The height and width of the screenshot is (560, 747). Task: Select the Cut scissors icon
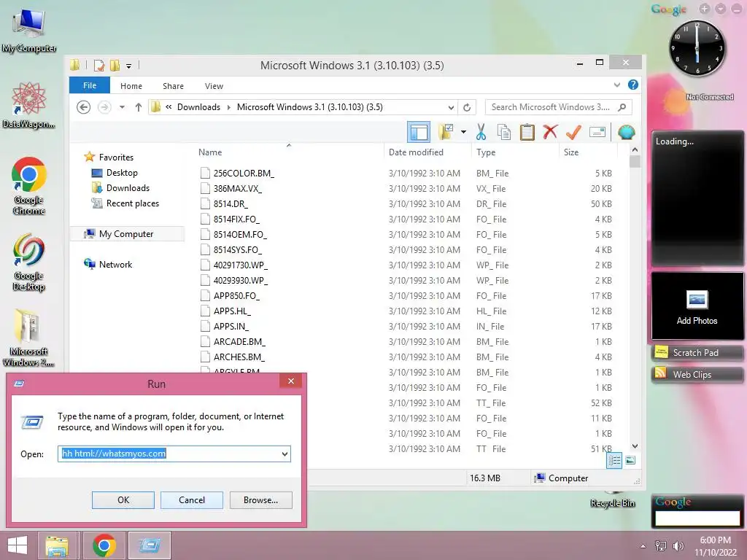[481, 132]
